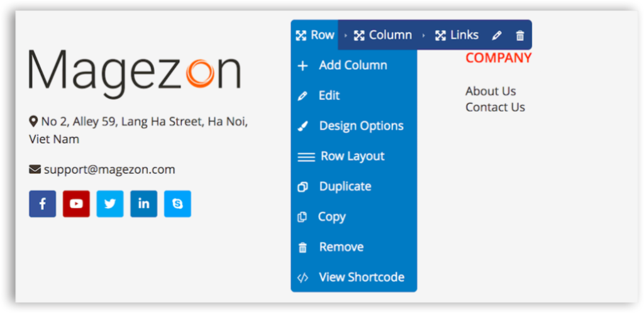644x313 pixels.
Task: Click the Skype social icon
Action: tap(177, 204)
